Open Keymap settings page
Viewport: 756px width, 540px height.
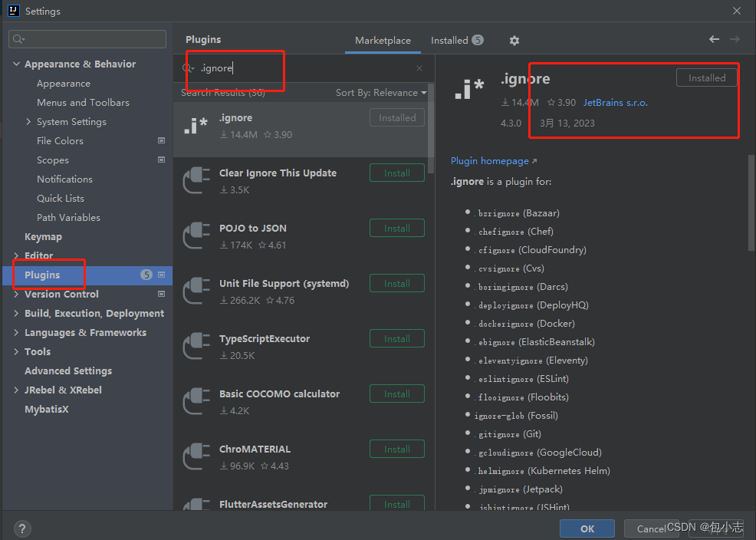[x=44, y=237]
